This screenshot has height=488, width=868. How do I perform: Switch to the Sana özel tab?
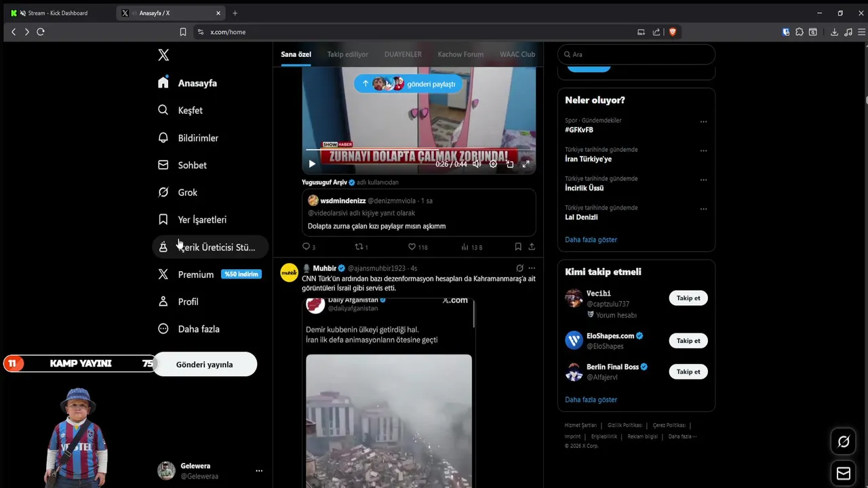pos(296,54)
